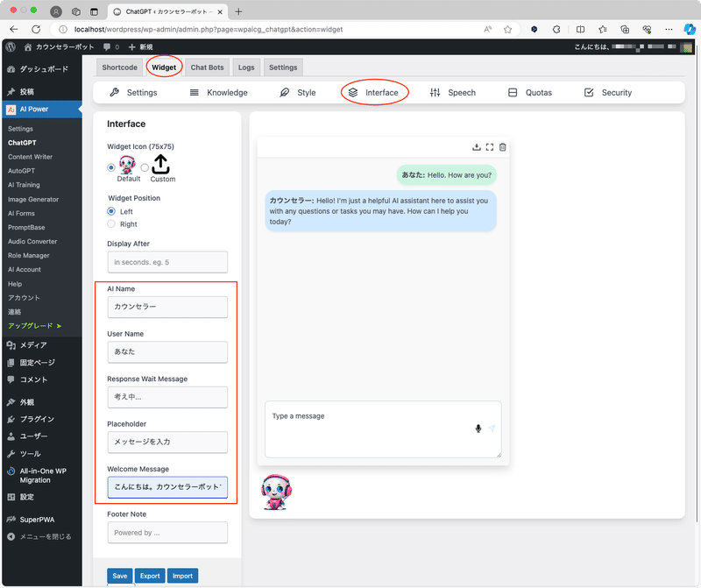
Task: Open the top Settings tab next to Logs
Action: tap(283, 67)
